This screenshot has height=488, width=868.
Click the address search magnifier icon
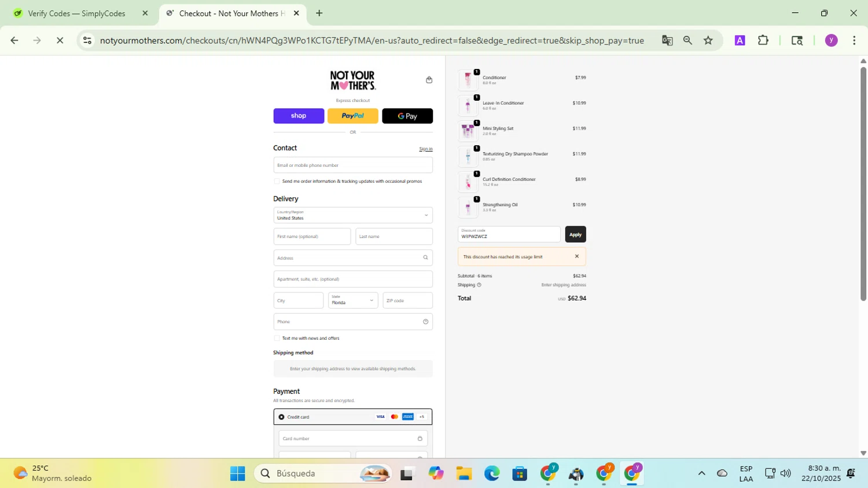click(x=425, y=258)
